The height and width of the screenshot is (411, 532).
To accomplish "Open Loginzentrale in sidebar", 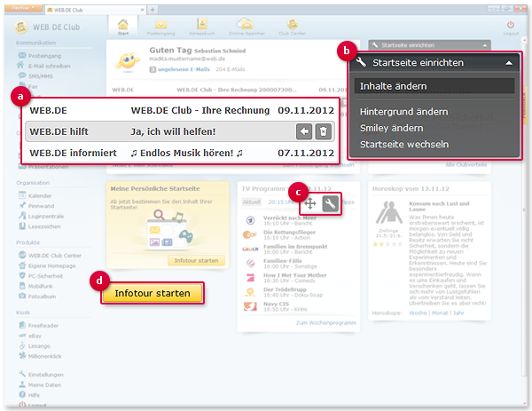I will point(41,216).
